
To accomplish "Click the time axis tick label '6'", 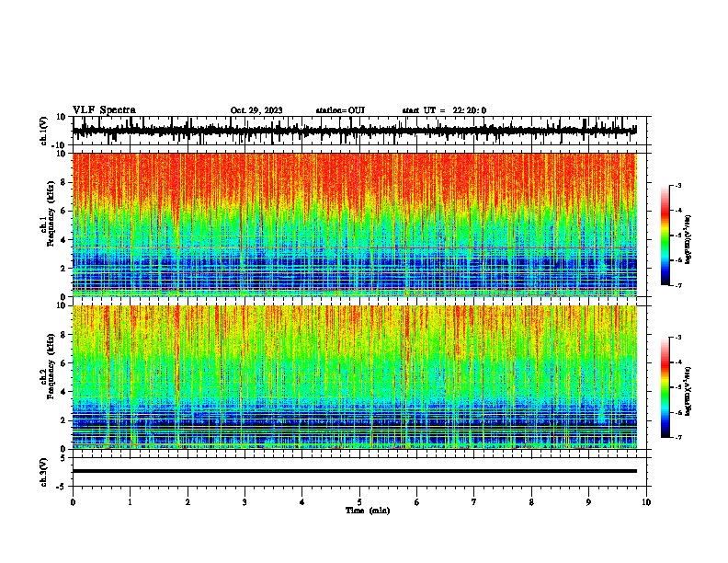I will click(417, 502).
